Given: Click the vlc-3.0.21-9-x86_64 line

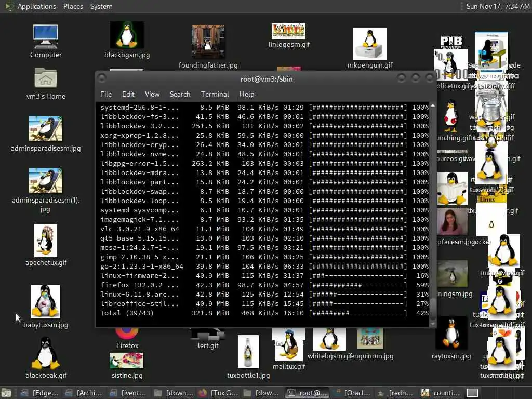Looking at the screenshot, I should (264, 229).
